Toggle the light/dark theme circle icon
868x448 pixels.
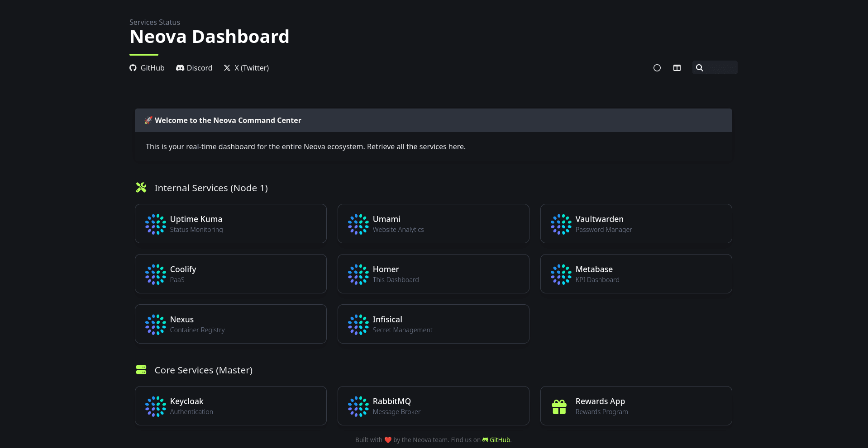coord(657,68)
